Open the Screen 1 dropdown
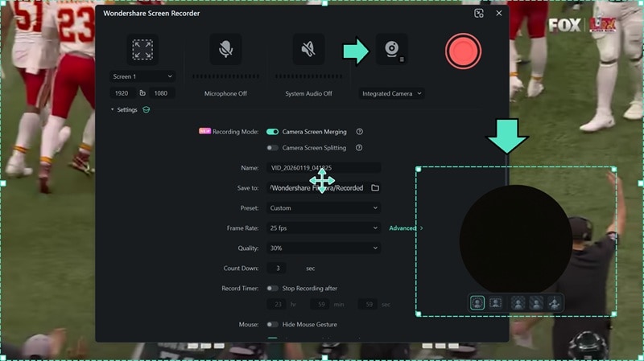 click(x=142, y=76)
